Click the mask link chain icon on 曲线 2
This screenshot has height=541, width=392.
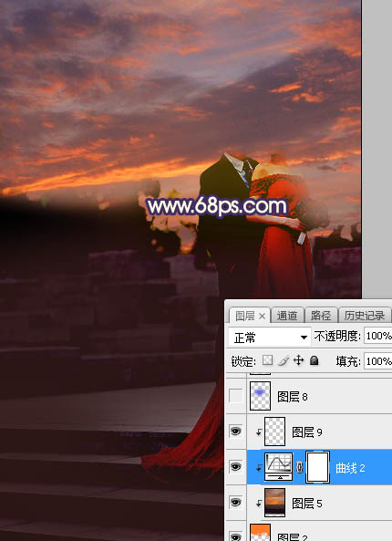299,467
